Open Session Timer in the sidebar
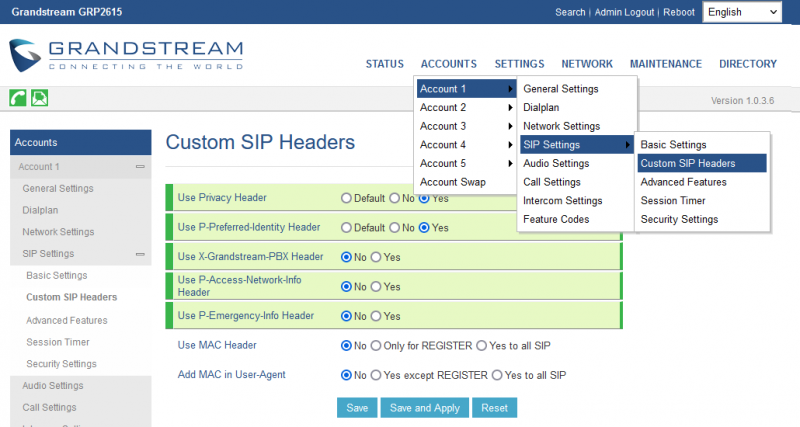 58,342
